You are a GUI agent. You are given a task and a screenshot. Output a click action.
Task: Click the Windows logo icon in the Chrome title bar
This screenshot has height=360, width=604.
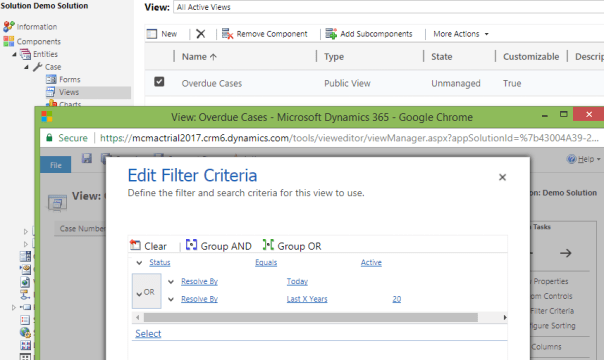(x=47, y=117)
